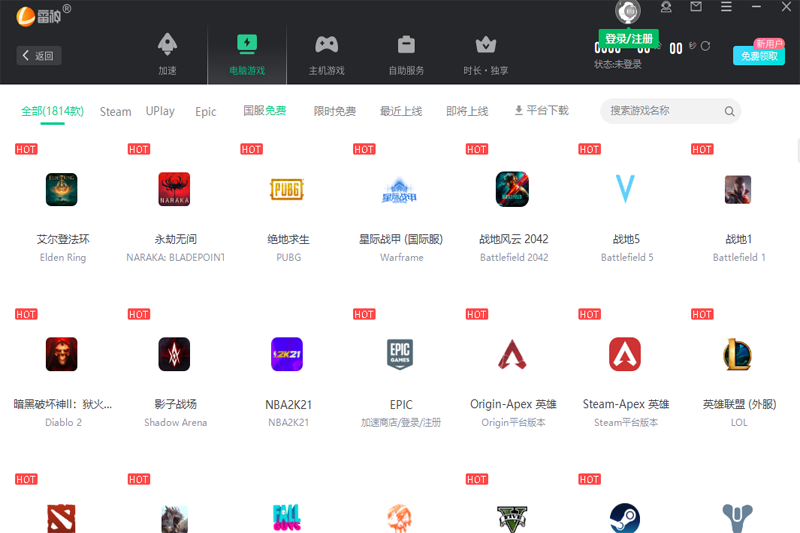Click the 免费领取 new user button
This screenshot has width=800, height=533.
[x=759, y=55]
